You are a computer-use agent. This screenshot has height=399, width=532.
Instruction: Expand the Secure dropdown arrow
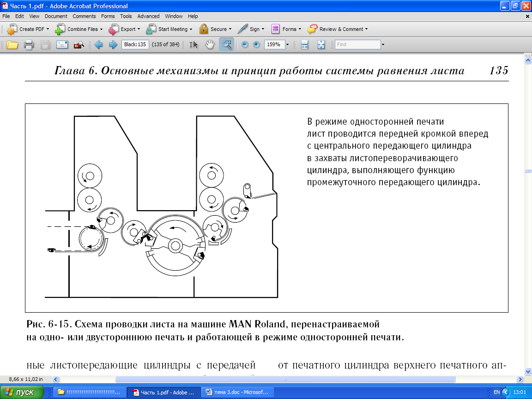click(230, 29)
